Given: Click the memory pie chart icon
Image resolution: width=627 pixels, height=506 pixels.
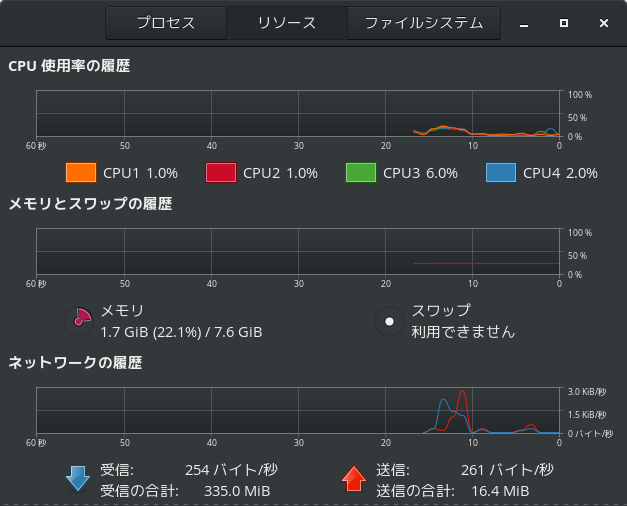Looking at the screenshot, I should tap(79, 321).
